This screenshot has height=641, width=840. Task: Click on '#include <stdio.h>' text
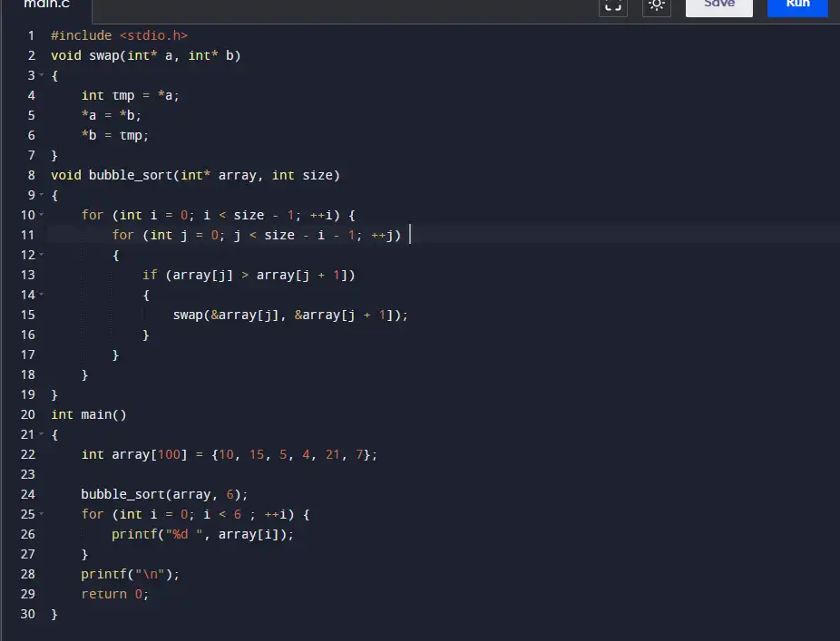pos(119,36)
